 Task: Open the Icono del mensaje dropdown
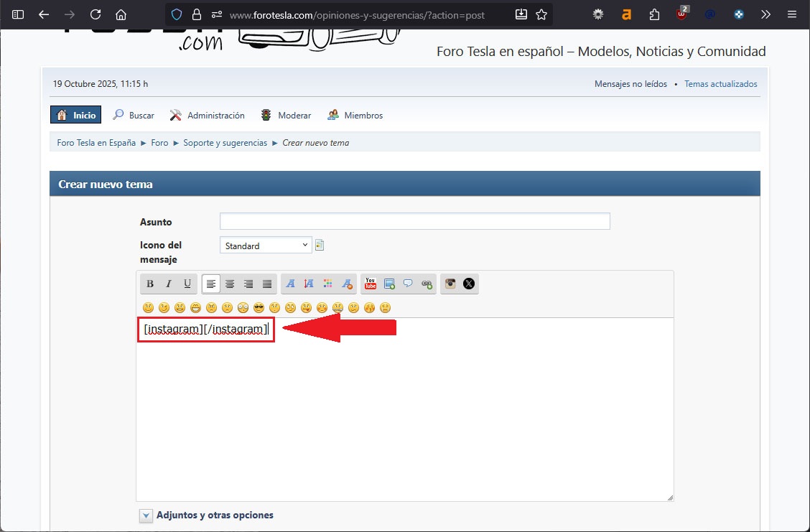[x=266, y=246]
